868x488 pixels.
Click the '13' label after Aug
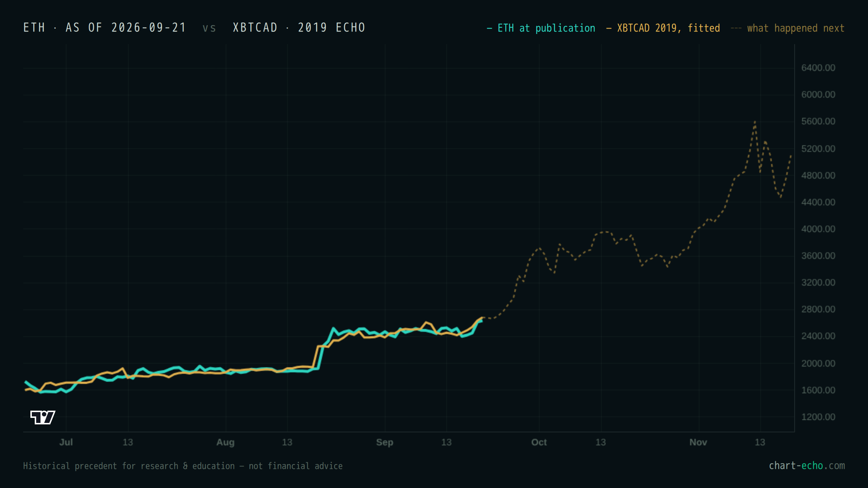(287, 442)
